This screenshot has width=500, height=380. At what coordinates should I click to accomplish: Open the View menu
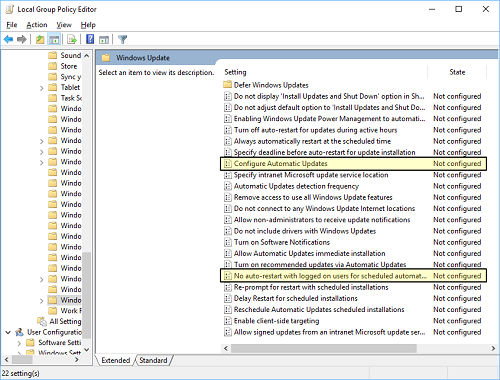[64, 25]
